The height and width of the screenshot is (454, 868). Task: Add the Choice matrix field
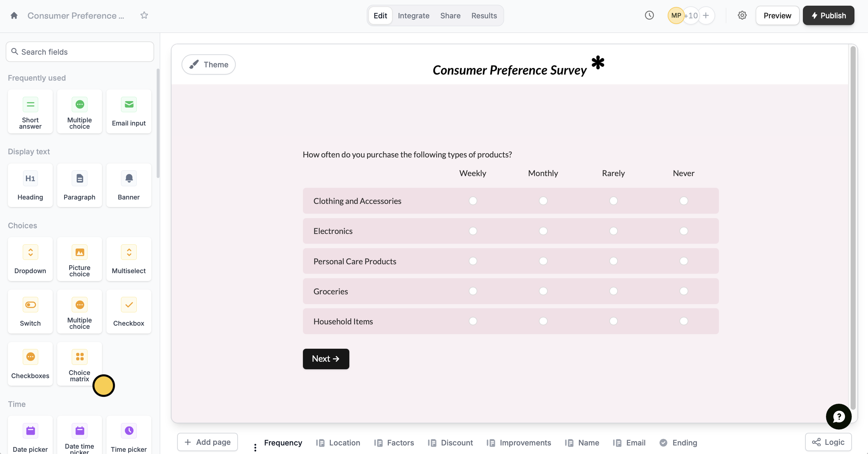point(80,364)
